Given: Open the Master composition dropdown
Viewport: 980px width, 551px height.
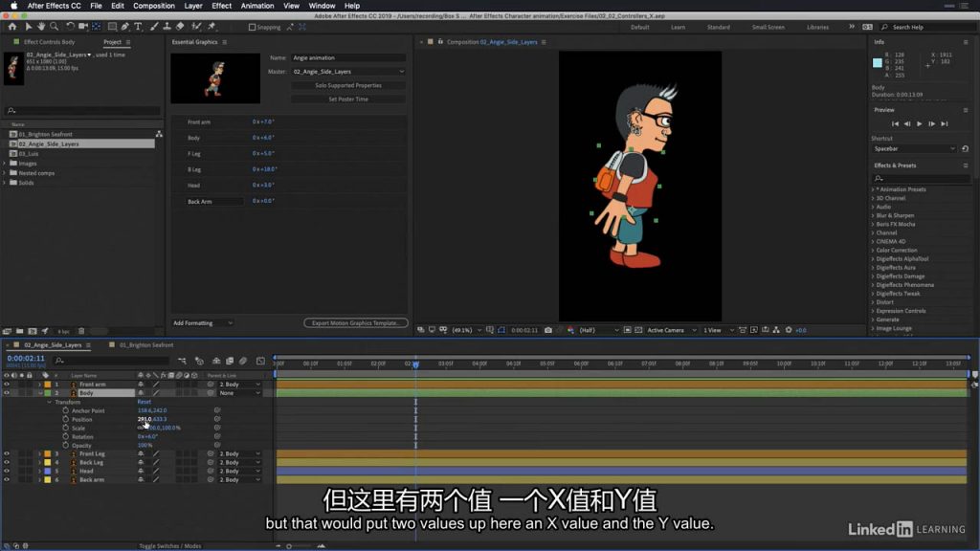Looking at the screenshot, I should 348,72.
